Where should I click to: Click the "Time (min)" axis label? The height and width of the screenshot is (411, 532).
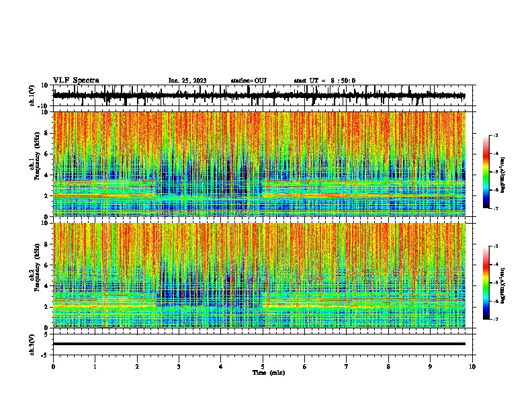tap(269, 373)
